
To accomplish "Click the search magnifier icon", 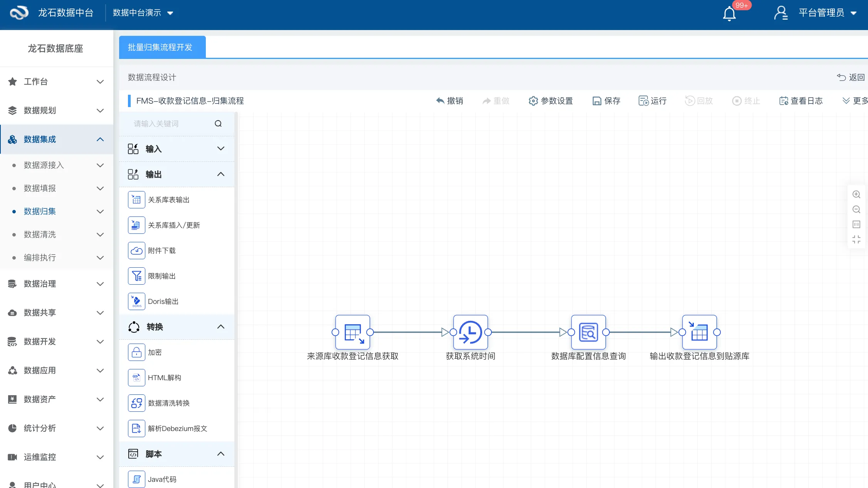I will click(x=218, y=124).
